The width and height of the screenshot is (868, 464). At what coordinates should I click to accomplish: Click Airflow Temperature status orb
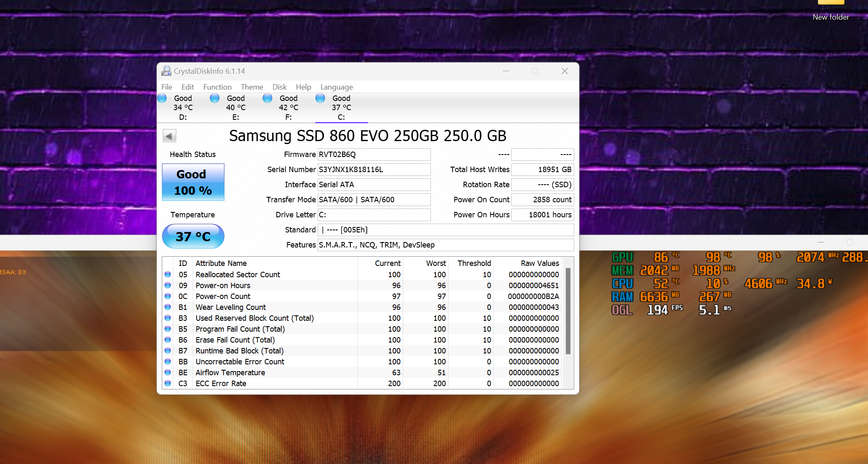click(168, 373)
